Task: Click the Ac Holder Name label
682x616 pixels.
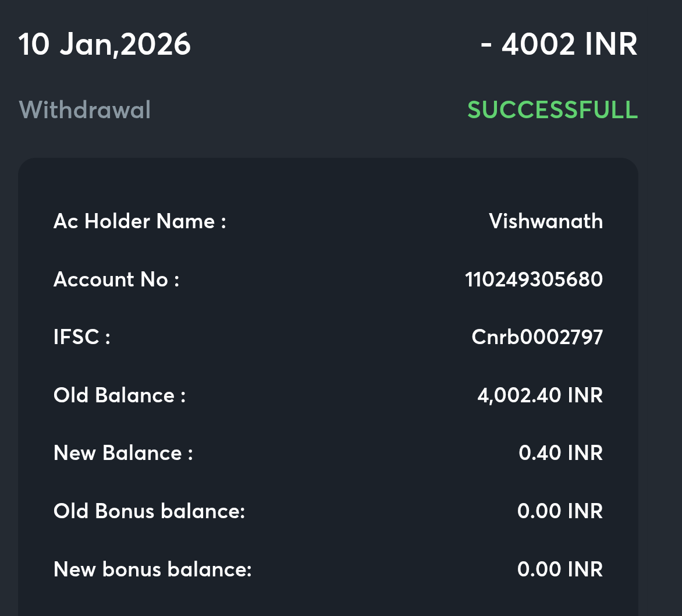Action: 140,221
